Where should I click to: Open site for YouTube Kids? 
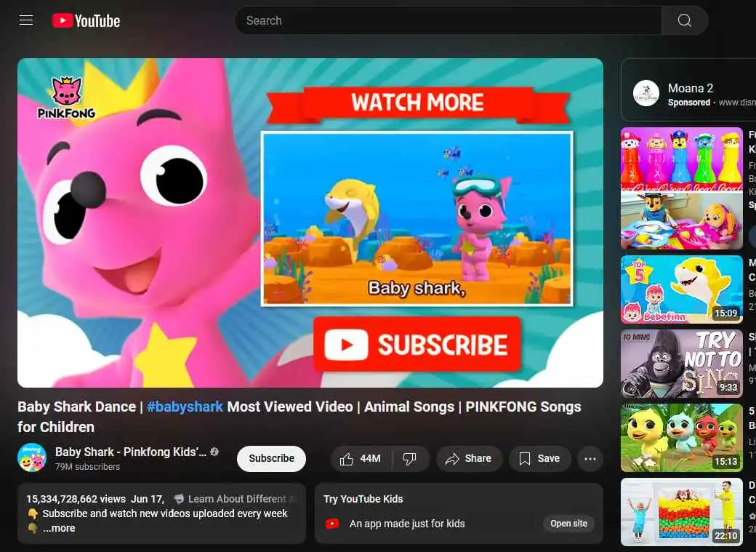click(569, 524)
